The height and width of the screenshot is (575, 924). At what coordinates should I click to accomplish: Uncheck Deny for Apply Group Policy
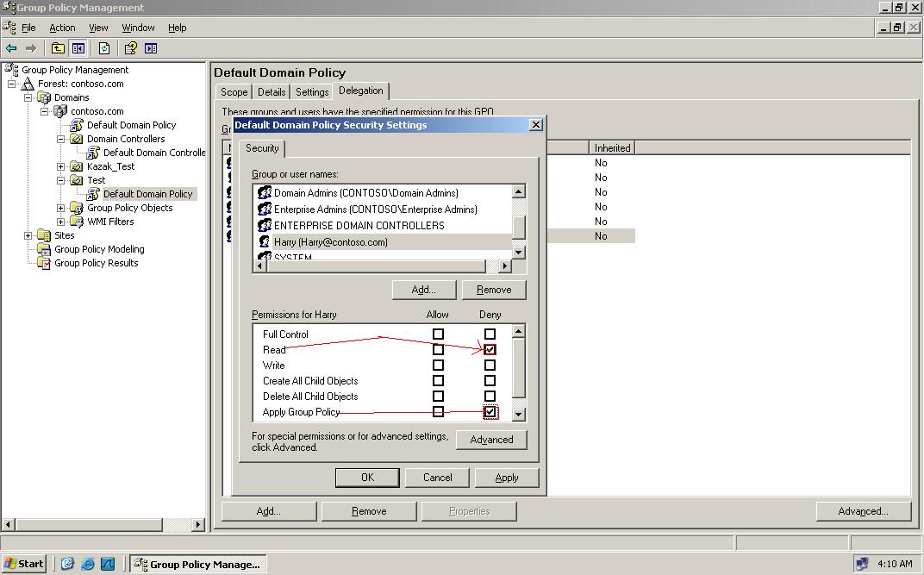coord(490,412)
